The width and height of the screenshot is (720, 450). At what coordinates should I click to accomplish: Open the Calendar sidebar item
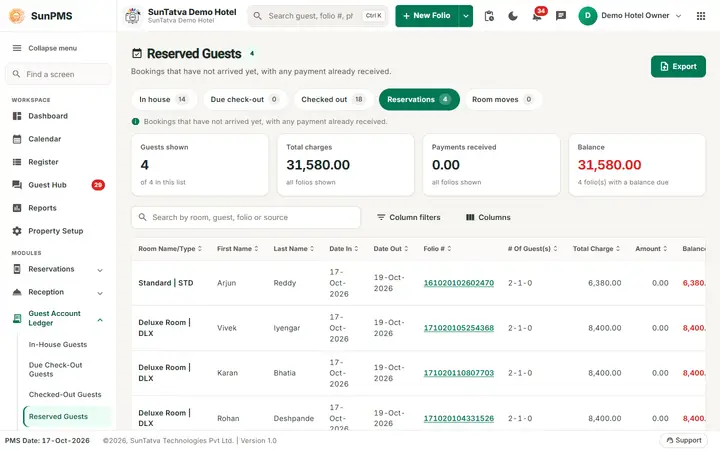tap(58, 139)
